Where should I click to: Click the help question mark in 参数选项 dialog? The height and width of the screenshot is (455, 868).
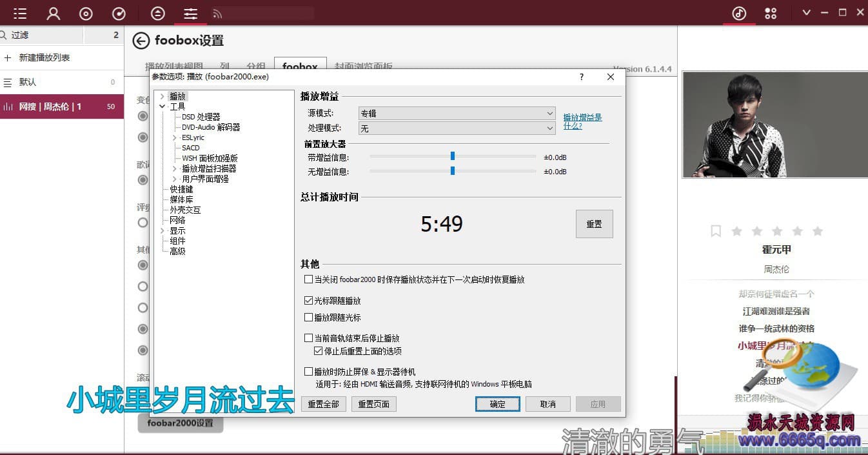582,77
